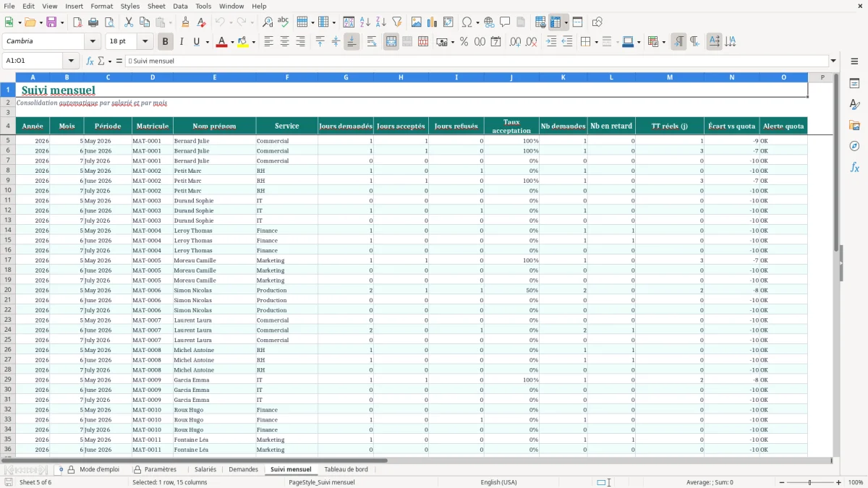Click the Copy icon

(145, 22)
